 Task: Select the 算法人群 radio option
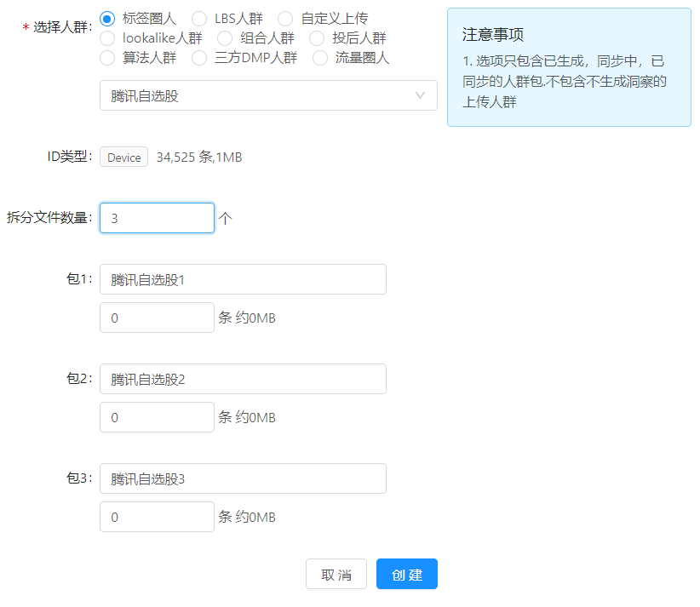coord(107,58)
